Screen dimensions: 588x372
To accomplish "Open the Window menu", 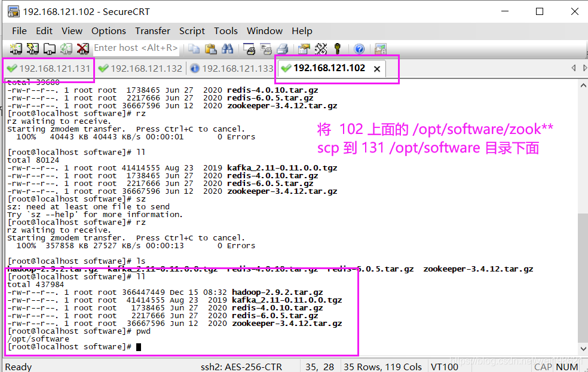I will 264,31.
